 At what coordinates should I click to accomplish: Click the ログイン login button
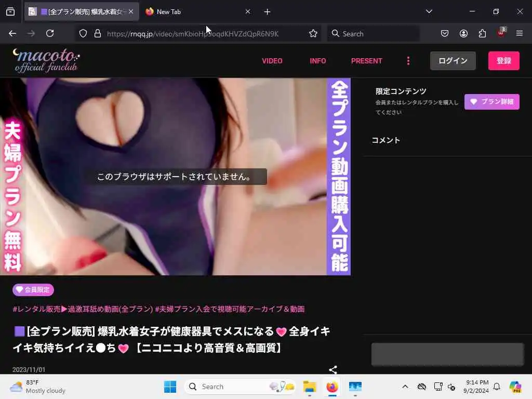coord(453,61)
